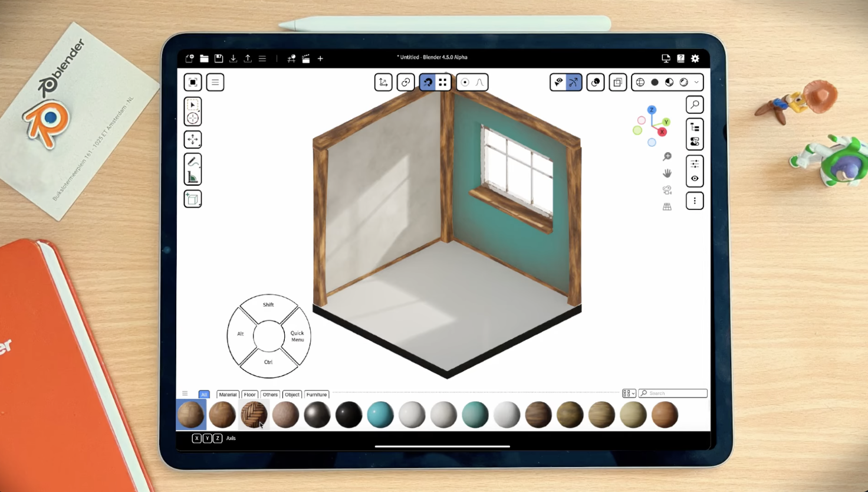The image size is (868, 492).
Task: Open the asset shelf hamburger menu
Action: [185, 393]
